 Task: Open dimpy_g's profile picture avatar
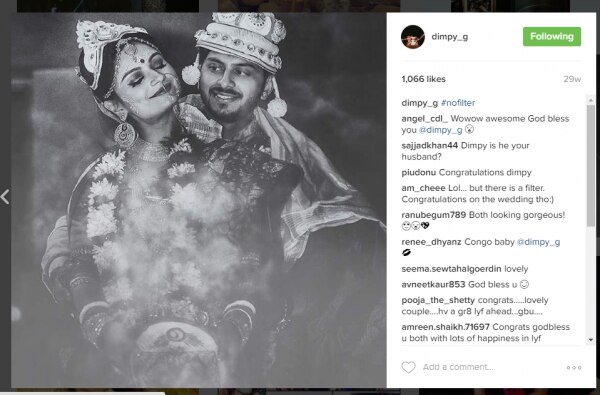coord(413,37)
